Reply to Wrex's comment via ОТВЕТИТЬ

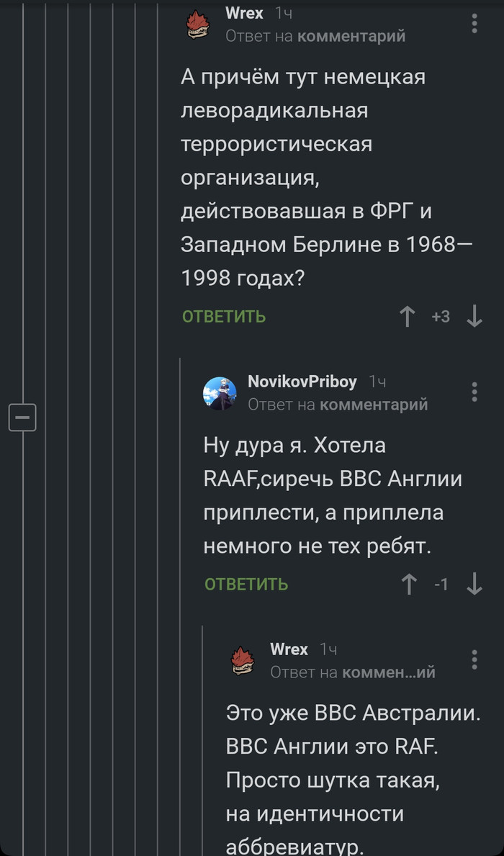coord(224,317)
